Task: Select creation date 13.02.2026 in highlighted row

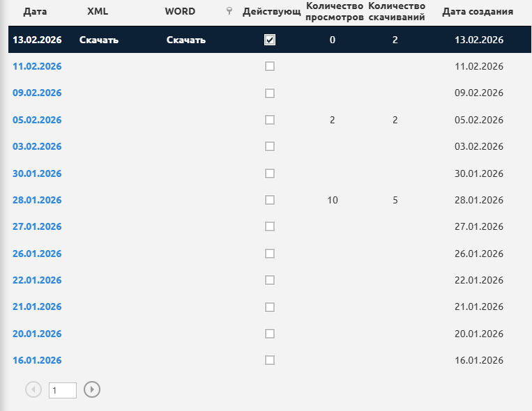Action: [479, 40]
